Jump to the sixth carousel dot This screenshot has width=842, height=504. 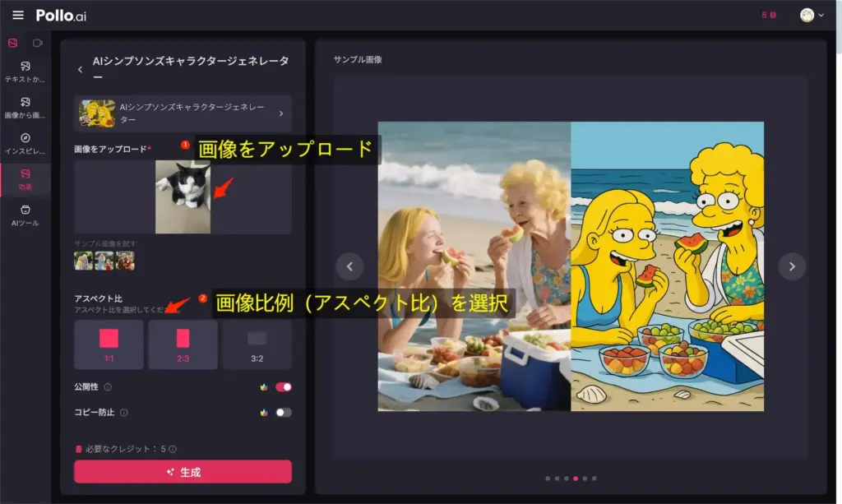(x=594, y=479)
